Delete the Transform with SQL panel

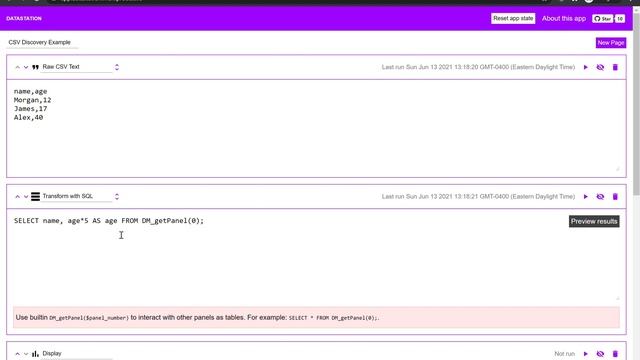point(615,197)
